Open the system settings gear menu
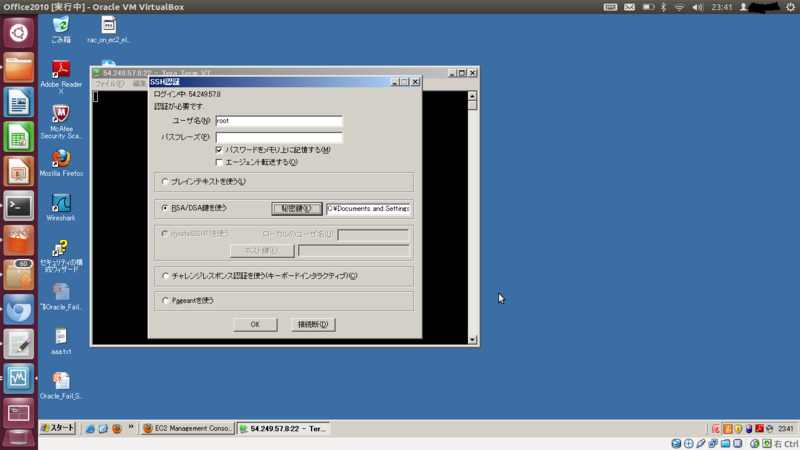800x450 pixels. (x=790, y=7)
